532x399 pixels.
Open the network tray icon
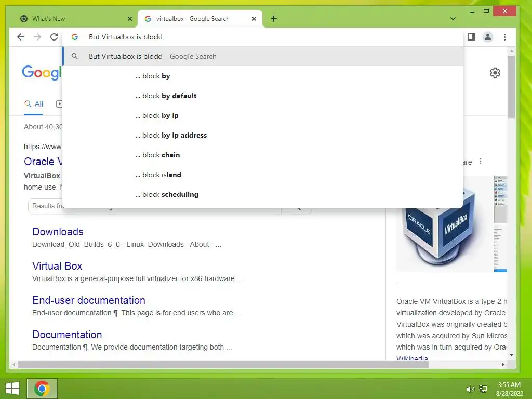[483, 389]
